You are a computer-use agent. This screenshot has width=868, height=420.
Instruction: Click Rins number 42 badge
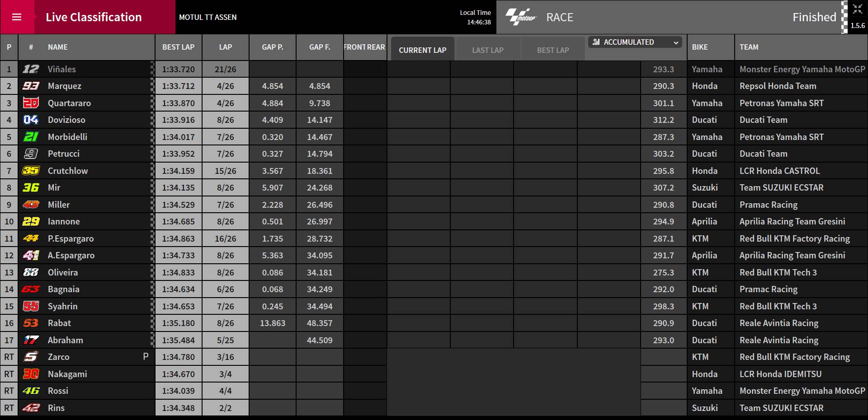tap(31, 408)
